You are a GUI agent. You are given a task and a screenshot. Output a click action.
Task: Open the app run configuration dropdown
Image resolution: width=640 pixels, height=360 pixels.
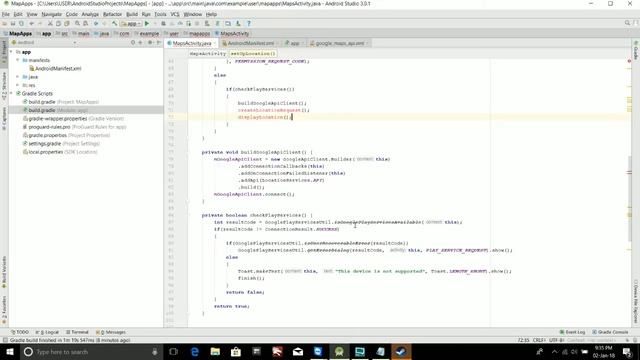131,24
